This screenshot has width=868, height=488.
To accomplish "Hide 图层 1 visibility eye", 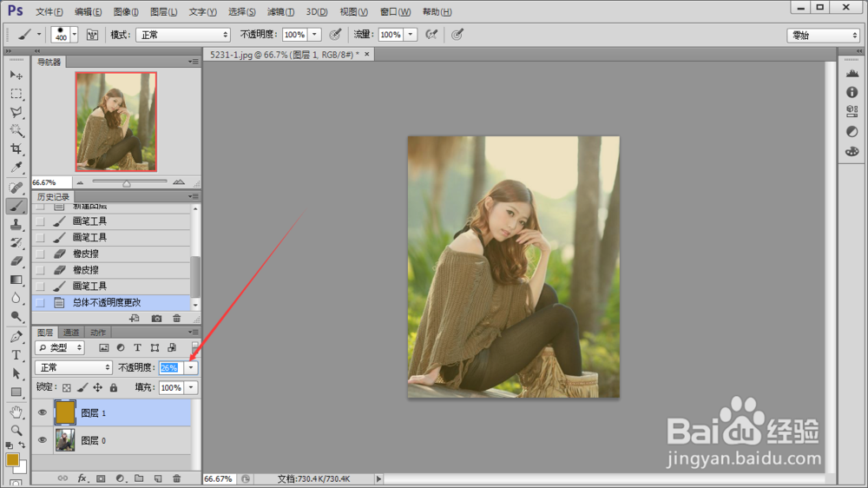I will [42, 412].
